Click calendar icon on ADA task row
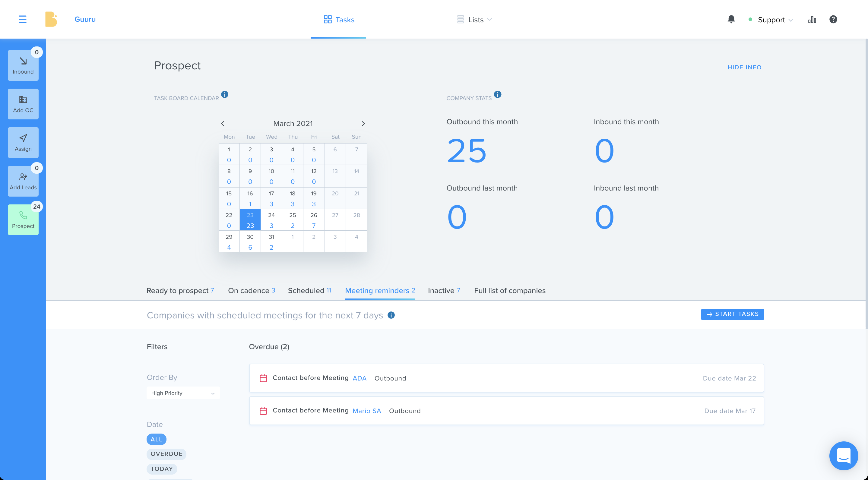The height and width of the screenshot is (480, 868). tap(263, 378)
